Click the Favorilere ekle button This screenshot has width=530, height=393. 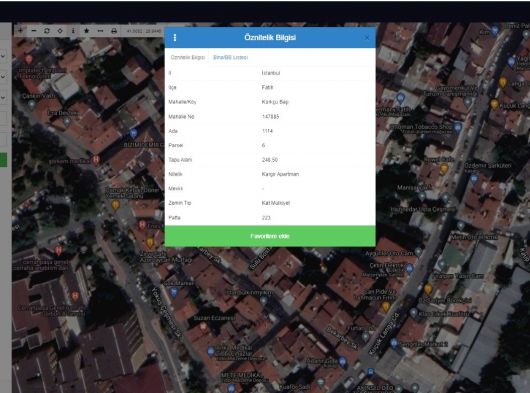click(270, 236)
